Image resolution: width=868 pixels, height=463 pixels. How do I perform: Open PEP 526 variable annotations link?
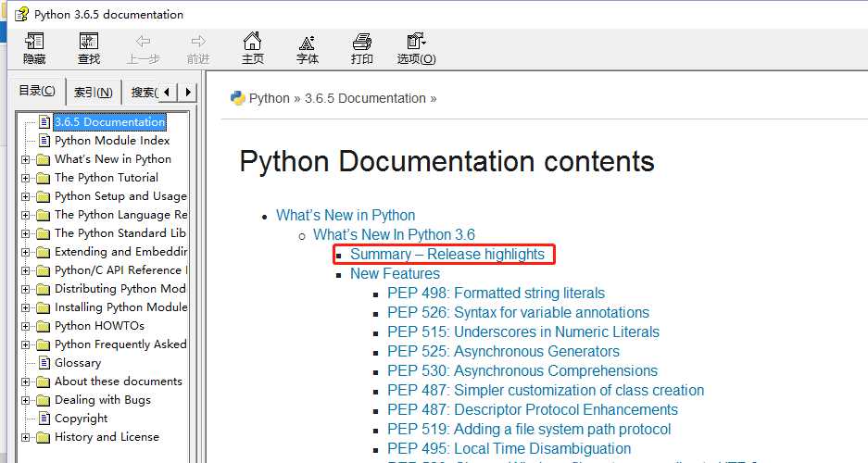(x=518, y=312)
